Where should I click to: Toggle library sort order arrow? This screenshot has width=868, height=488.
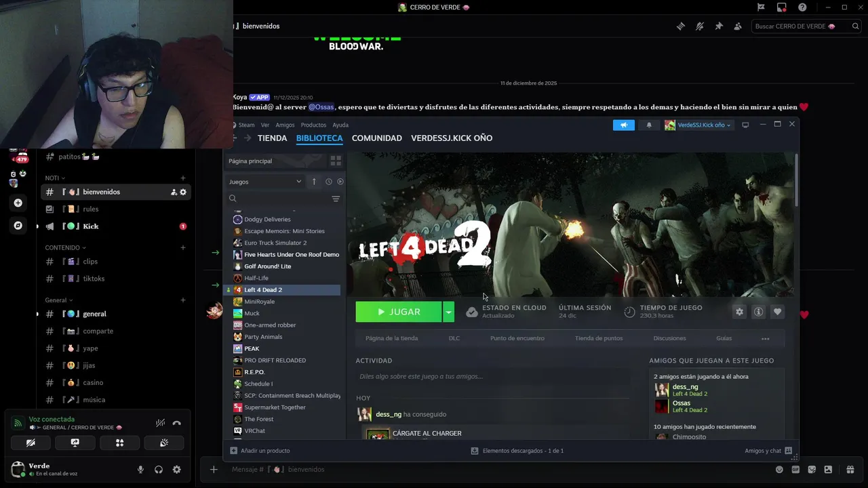coord(314,182)
